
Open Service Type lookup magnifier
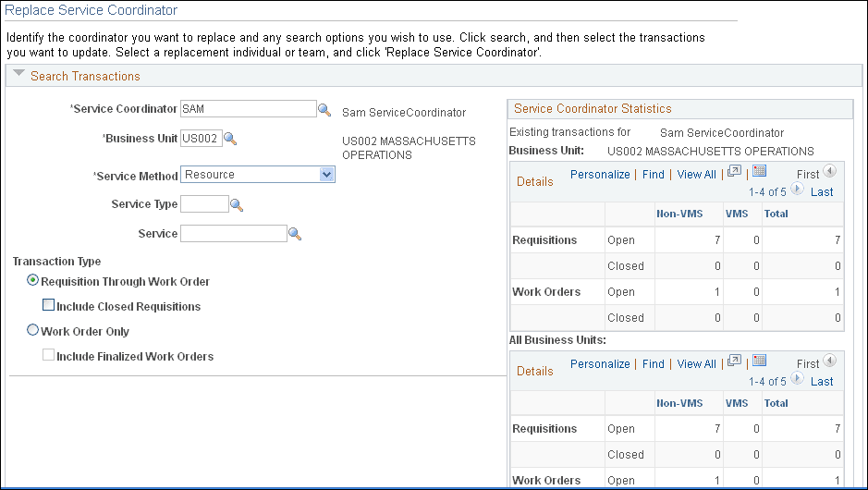point(237,205)
